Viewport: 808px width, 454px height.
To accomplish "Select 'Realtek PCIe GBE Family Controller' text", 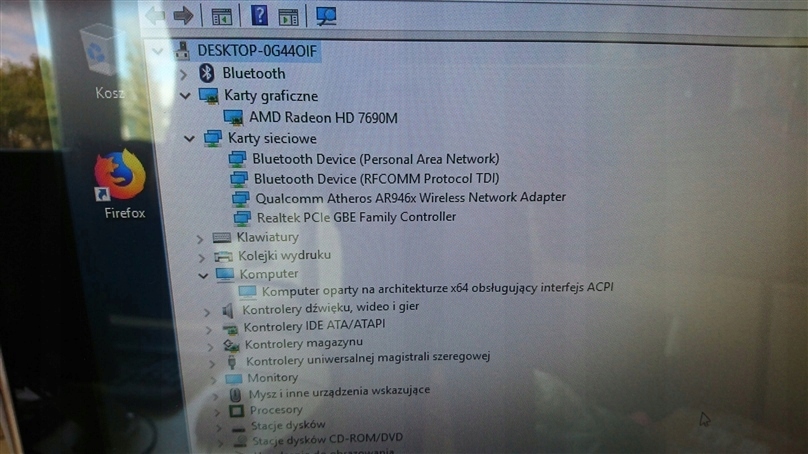I will [356, 217].
